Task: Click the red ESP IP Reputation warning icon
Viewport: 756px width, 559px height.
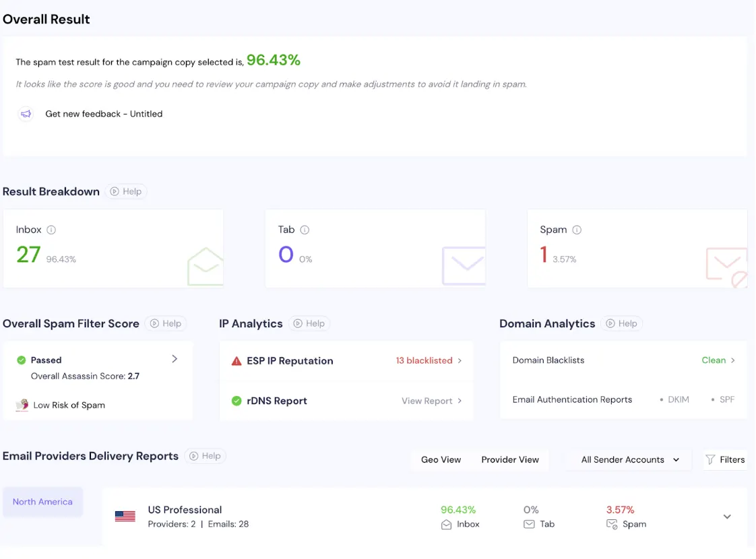Action: tap(237, 361)
